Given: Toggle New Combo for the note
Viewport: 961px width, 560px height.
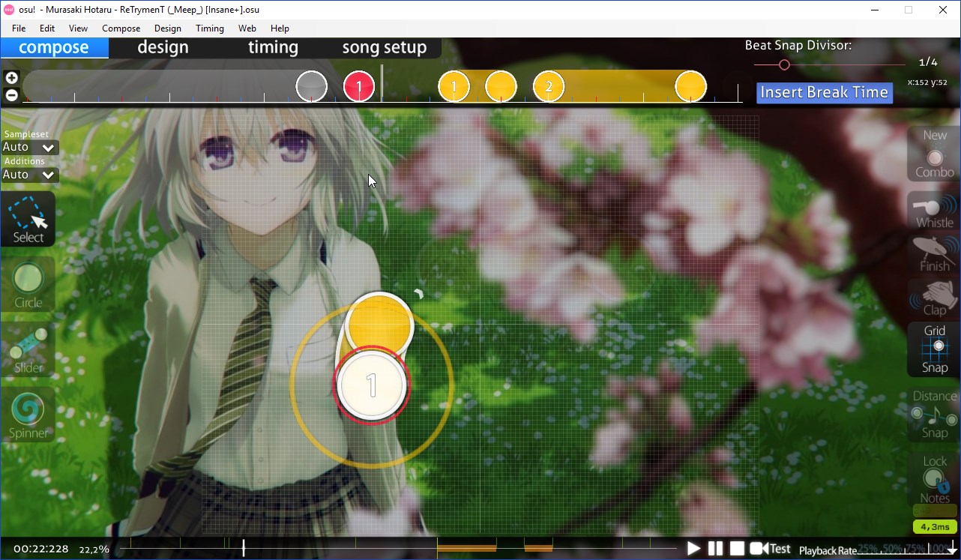Looking at the screenshot, I should point(934,154).
